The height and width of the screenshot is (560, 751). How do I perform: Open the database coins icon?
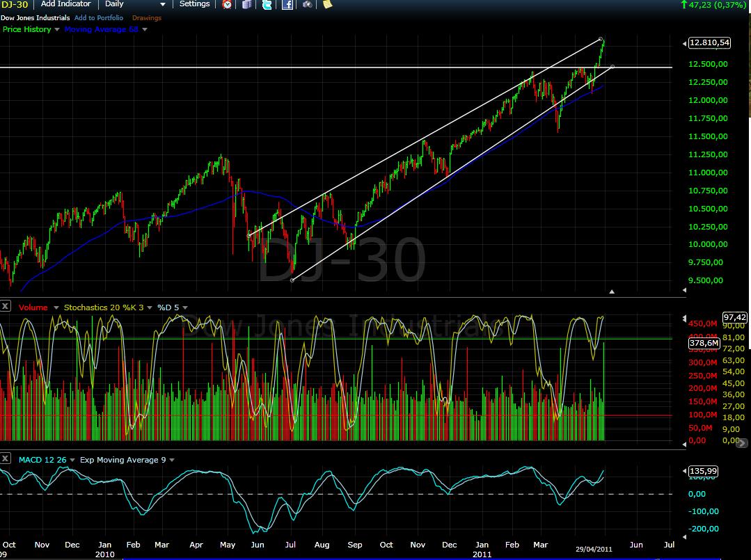click(247, 4)
